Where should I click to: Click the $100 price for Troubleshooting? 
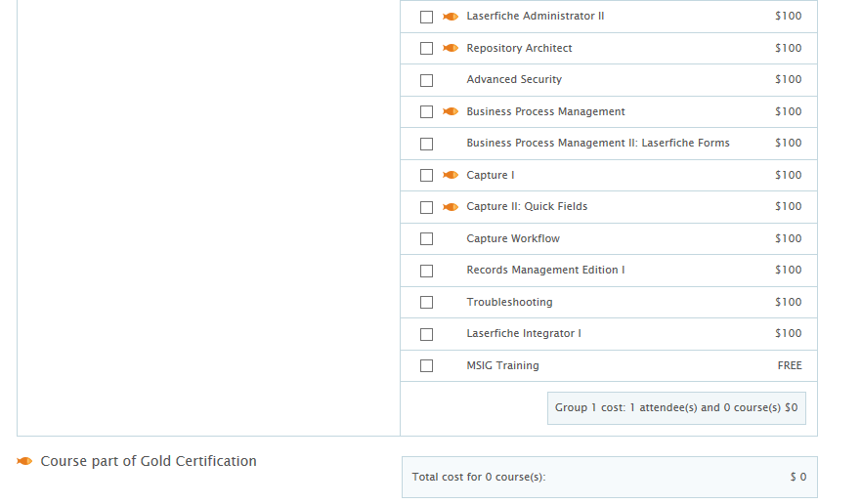(x=789, y=302)
